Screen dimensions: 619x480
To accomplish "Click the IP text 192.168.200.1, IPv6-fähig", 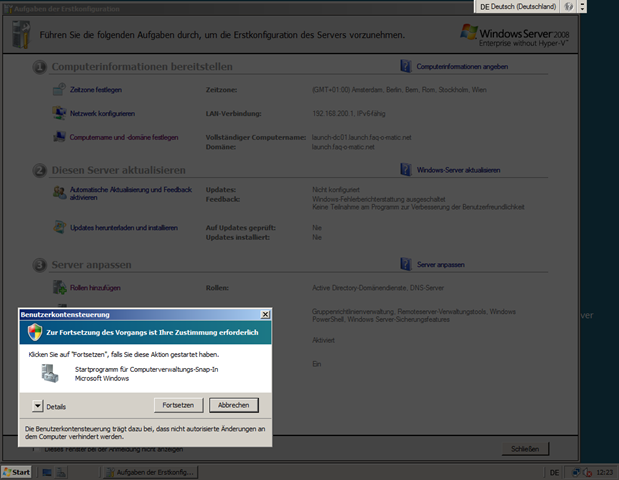I will pyautogui.click(x=349, y=114).
